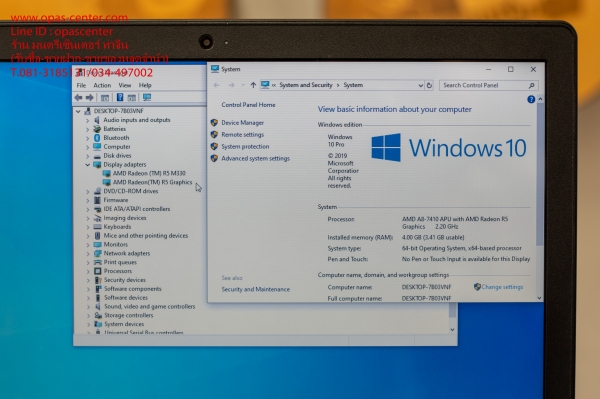
Task: Open Help menu in Device Manager
Action: coord(145,85)
